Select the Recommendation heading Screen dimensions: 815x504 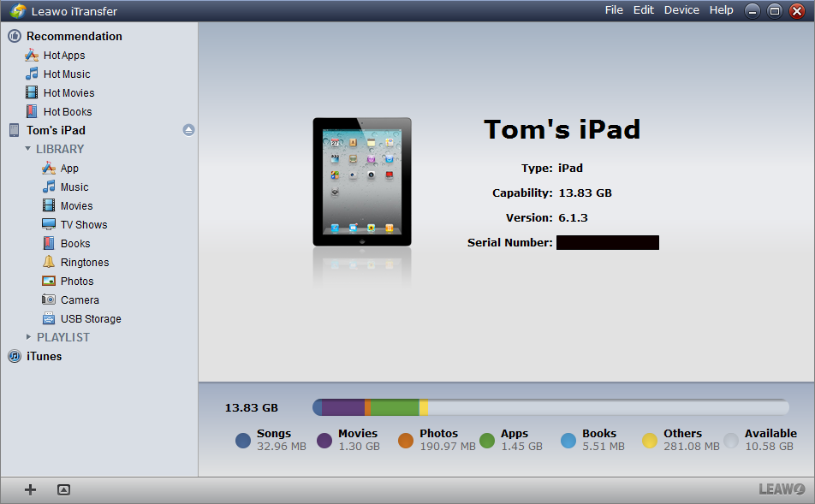coord(74,37)
